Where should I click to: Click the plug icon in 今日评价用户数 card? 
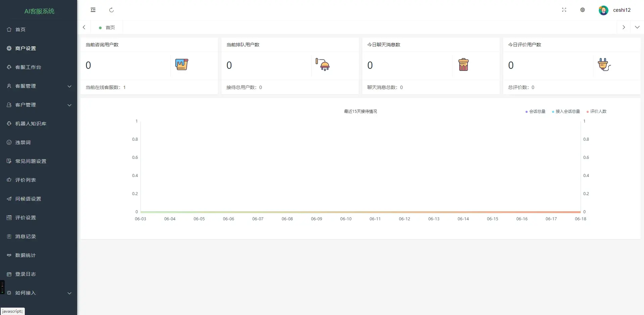tap(604, 64)
